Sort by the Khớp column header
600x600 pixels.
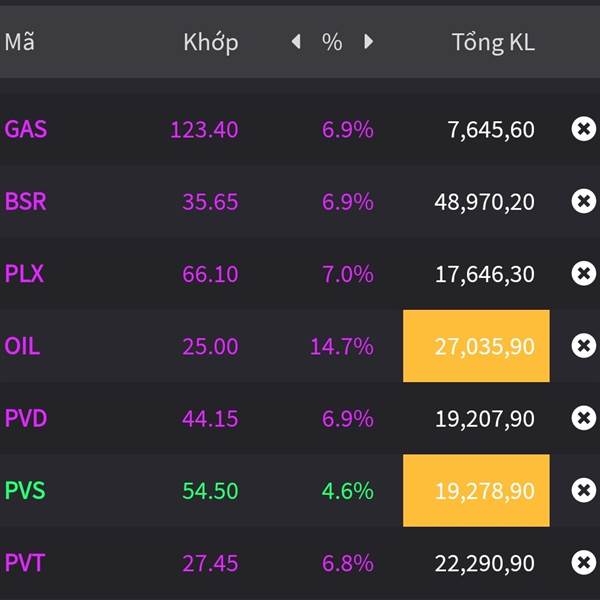click(x=210, y=42)
